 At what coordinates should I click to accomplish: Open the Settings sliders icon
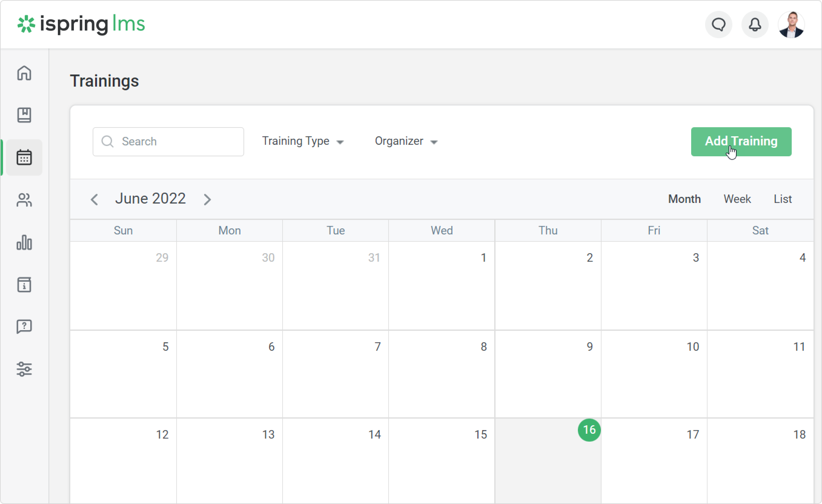pos(24,369)
